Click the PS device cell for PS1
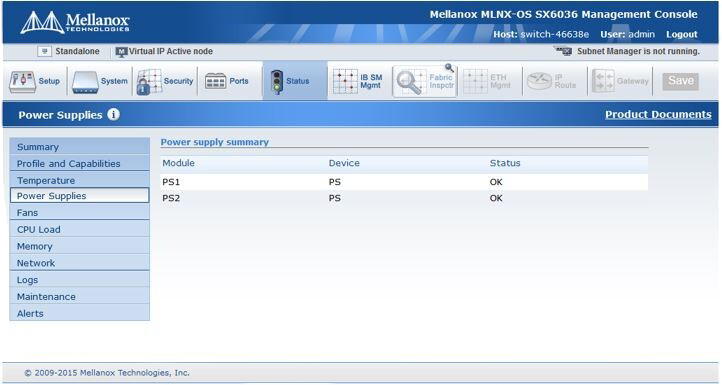Viewport: 722px width, 385px height. [x=335, y=182]
